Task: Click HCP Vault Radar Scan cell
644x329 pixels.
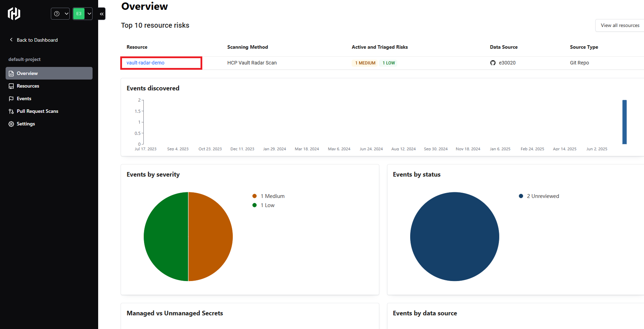Action: point(252,63)
